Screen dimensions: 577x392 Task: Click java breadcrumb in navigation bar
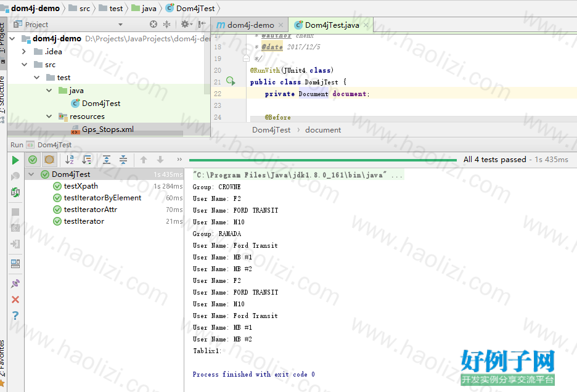pos(144,8)
